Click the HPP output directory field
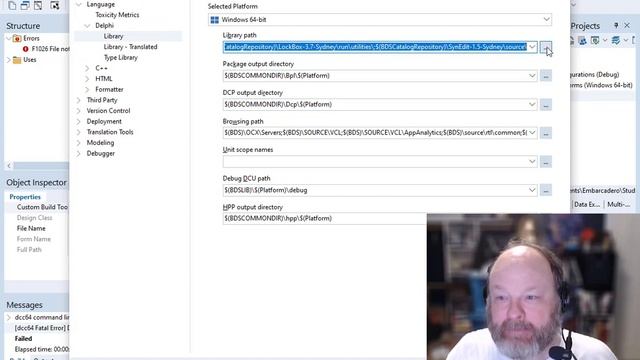Image resolution: width=640 pixels, height=360 pixels. [325, 218]
